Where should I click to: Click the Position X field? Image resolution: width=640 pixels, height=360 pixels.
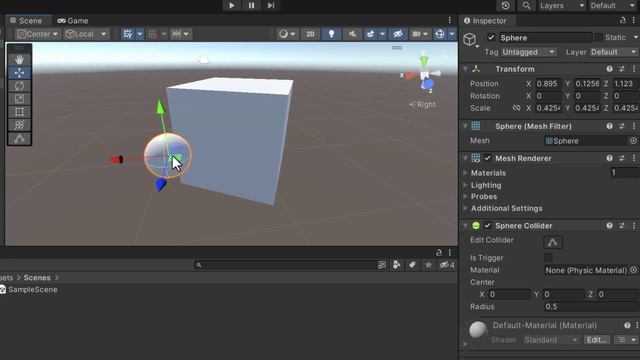point(548,84)
